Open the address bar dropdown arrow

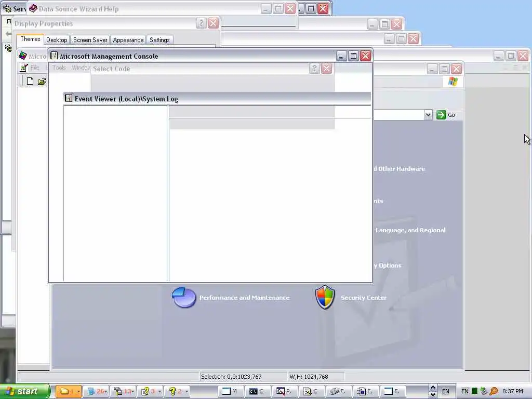pos(428,115)
